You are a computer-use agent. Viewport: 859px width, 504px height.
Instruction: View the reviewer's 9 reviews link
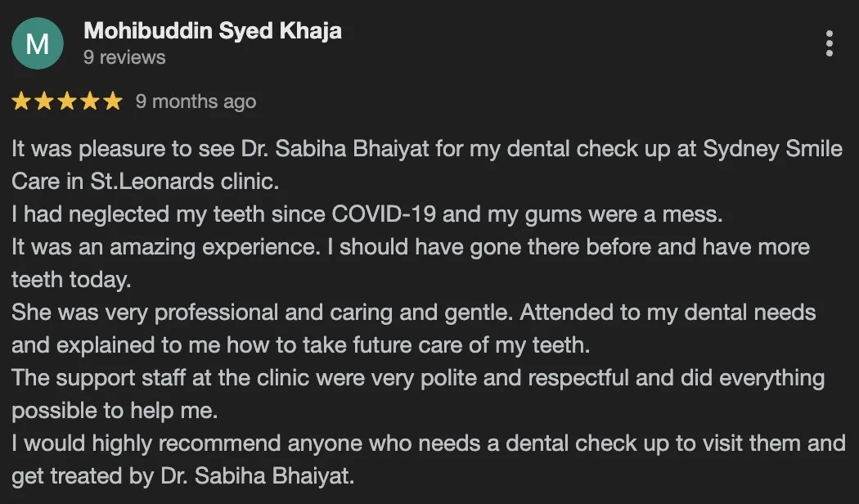124,57
